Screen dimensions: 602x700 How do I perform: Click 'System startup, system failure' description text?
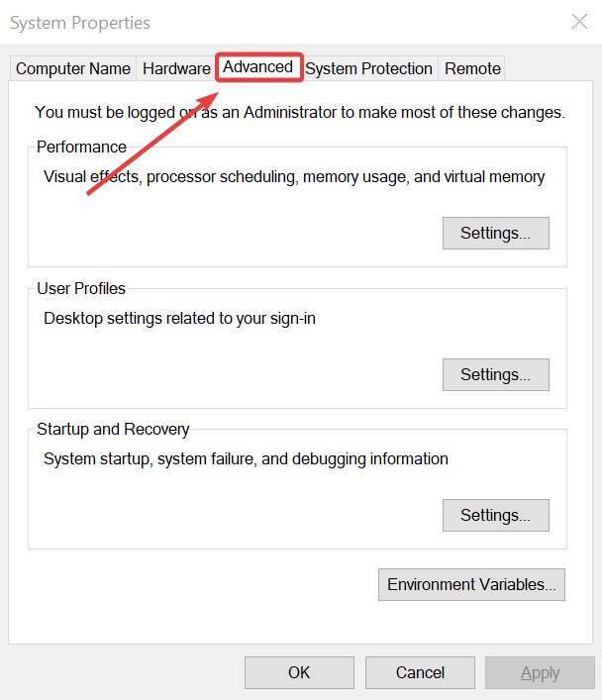point(246,459)
